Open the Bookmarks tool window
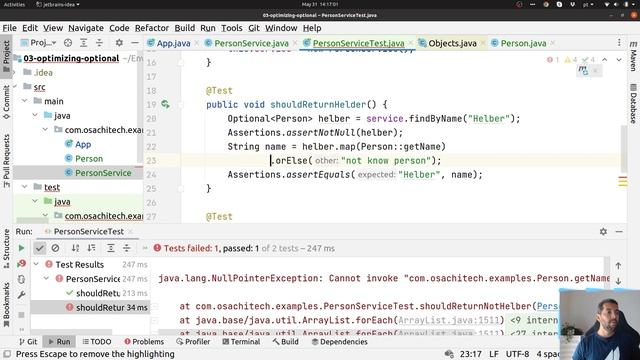The height and width of the screenshot is (360, 640). (x=7, y=304)
